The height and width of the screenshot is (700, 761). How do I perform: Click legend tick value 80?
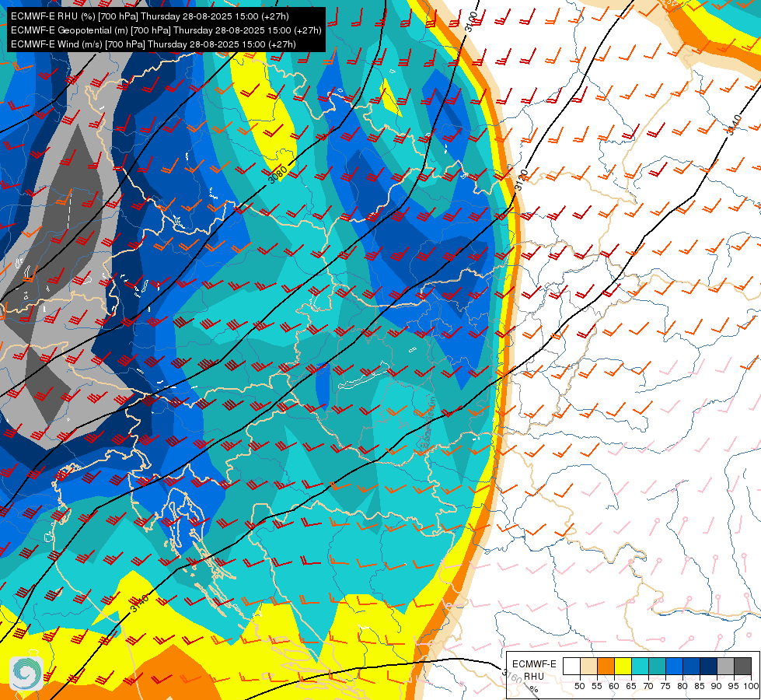coord(682,686)
